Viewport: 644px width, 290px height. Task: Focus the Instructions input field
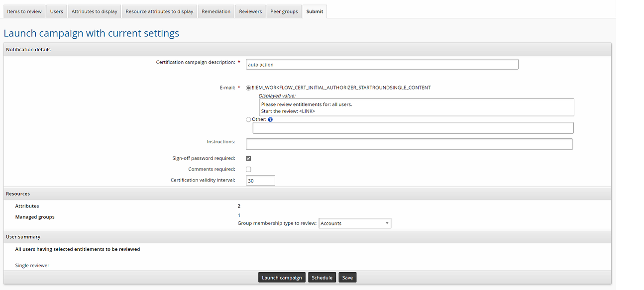409,144
